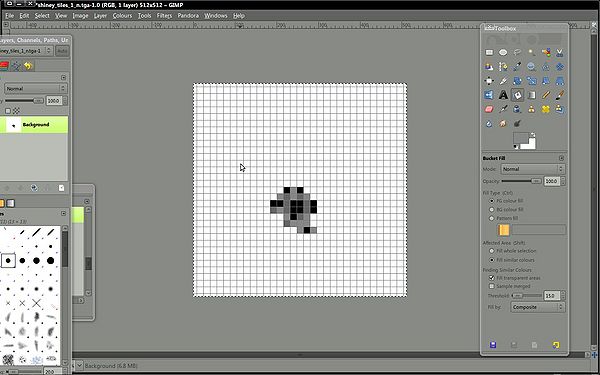This screenshot has width=600, height=375.
Task: Choose the BG colour fill radio
Action: pos(492,210)
